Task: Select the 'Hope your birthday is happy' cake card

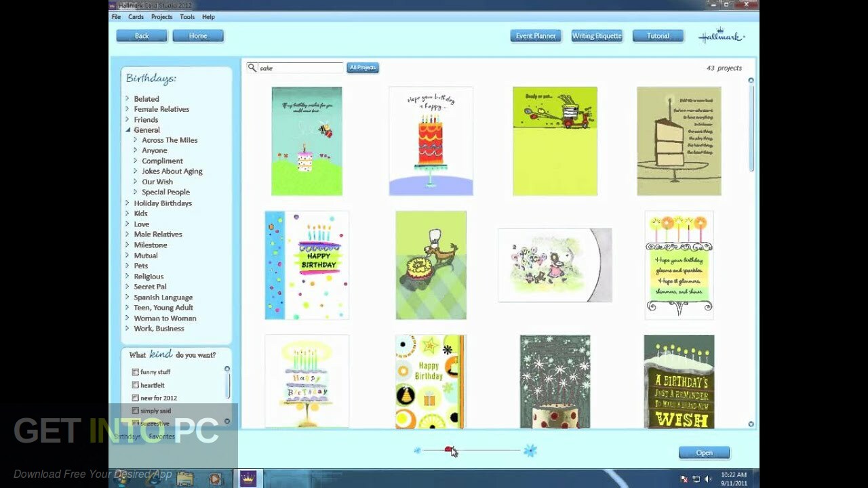Action: click(431, 141)
